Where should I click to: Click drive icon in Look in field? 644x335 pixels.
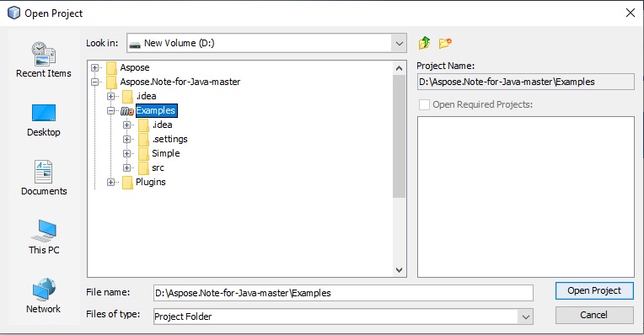(135, 45)
